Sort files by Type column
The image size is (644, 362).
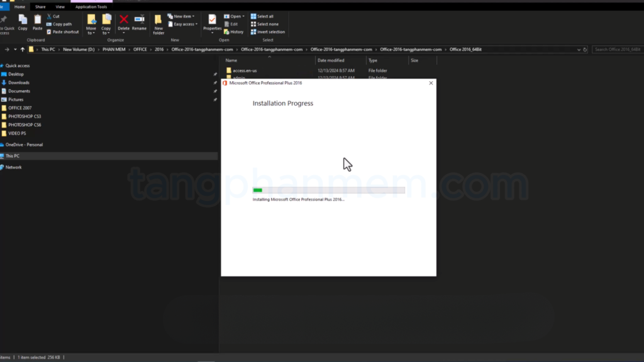coord(373,60)
